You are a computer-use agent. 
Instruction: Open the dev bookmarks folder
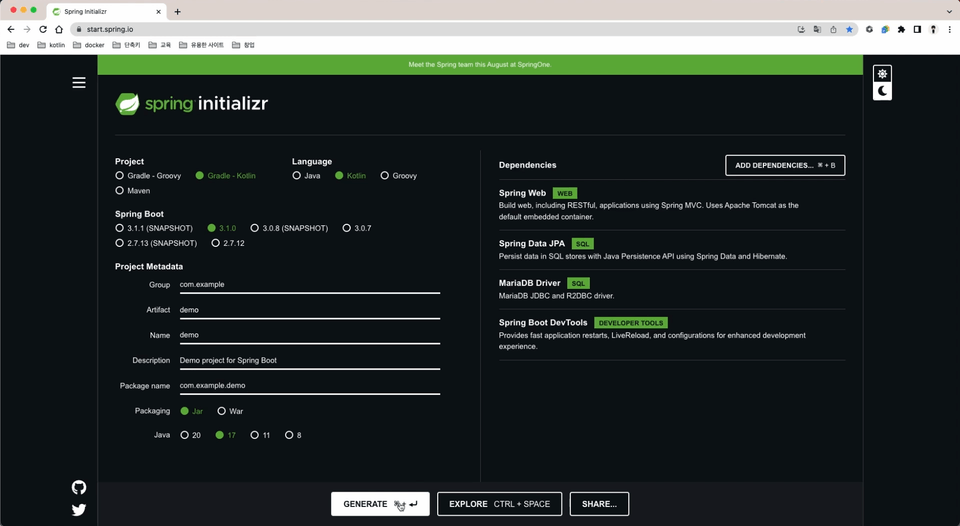18,45
